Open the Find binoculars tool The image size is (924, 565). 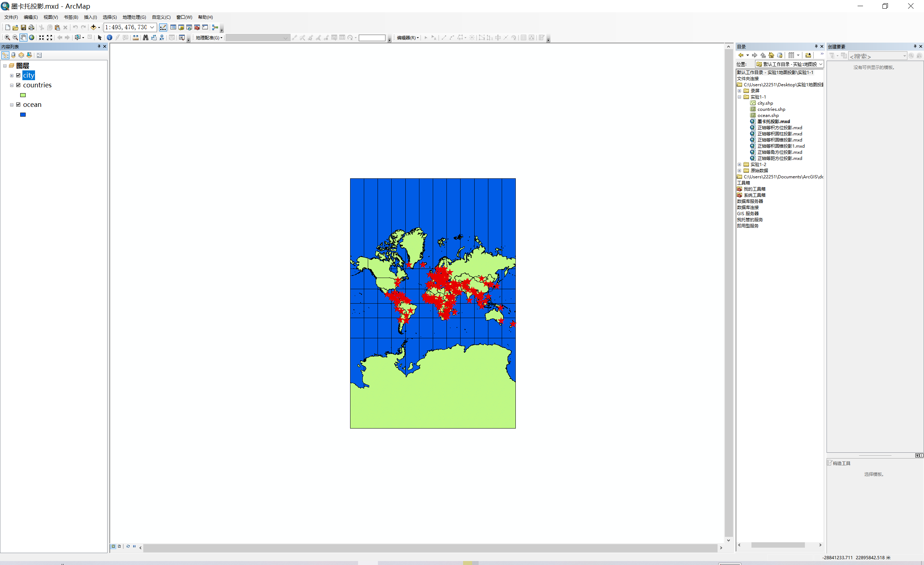pyautogui.click(x=145, y=38)
